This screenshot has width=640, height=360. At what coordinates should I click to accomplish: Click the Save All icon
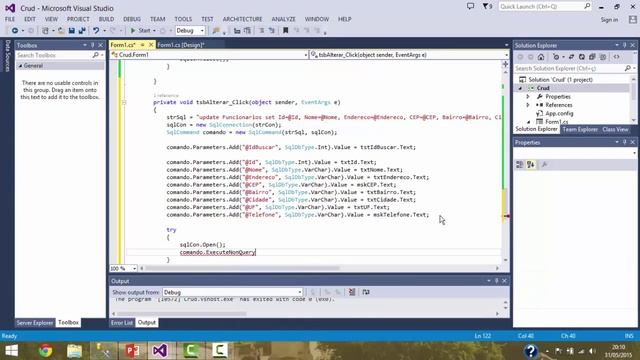[x=82, y=31]
